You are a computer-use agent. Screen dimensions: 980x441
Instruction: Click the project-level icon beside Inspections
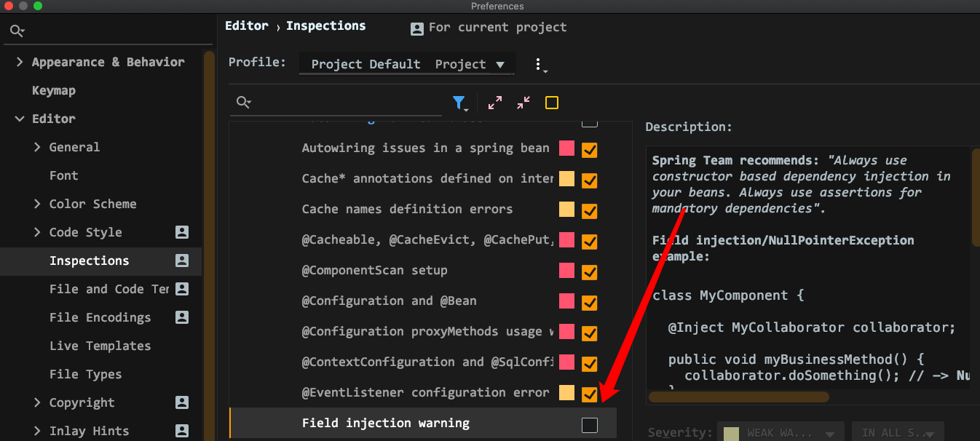(x=182, y=261)
